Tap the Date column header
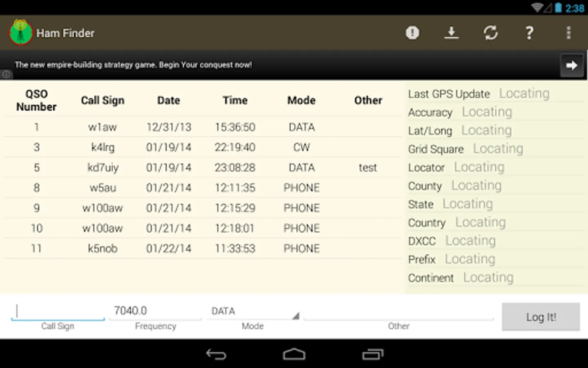Screen dimensions: 588x368 (169, 100)
